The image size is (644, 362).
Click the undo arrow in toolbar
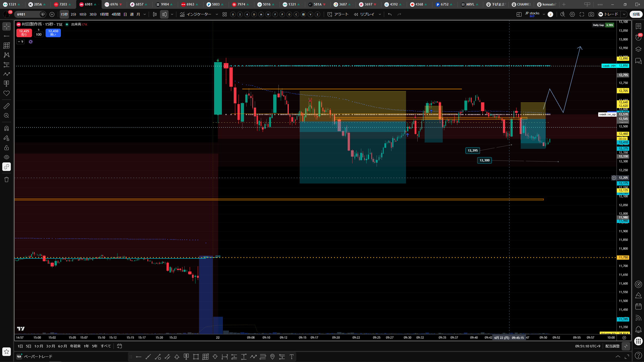pyautogui.click(x=390, y=14)
